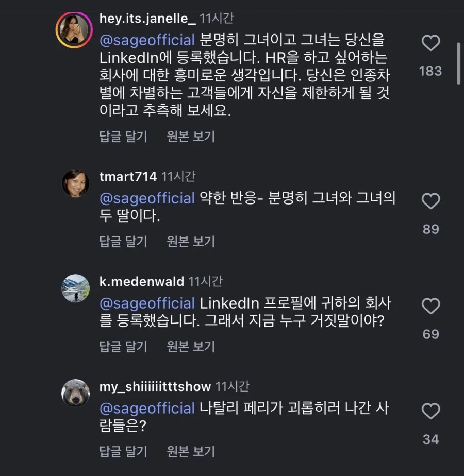Expand 원본 보기 on tmart714's comment
This screenshot has height=476, width=464.
click(x=191, y=242)
